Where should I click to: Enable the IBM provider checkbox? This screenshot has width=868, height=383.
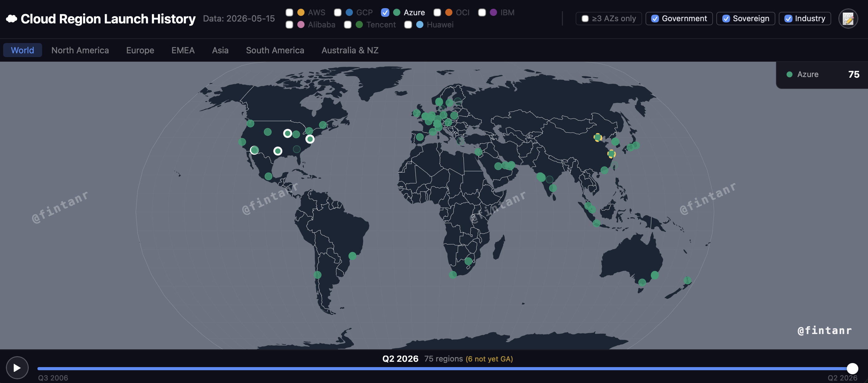(x=482, y=12)
